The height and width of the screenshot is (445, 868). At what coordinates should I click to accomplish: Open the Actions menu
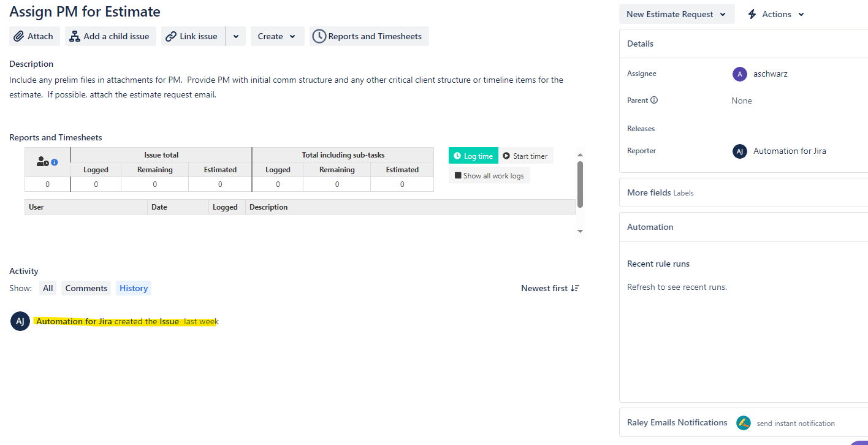(775, 13)
